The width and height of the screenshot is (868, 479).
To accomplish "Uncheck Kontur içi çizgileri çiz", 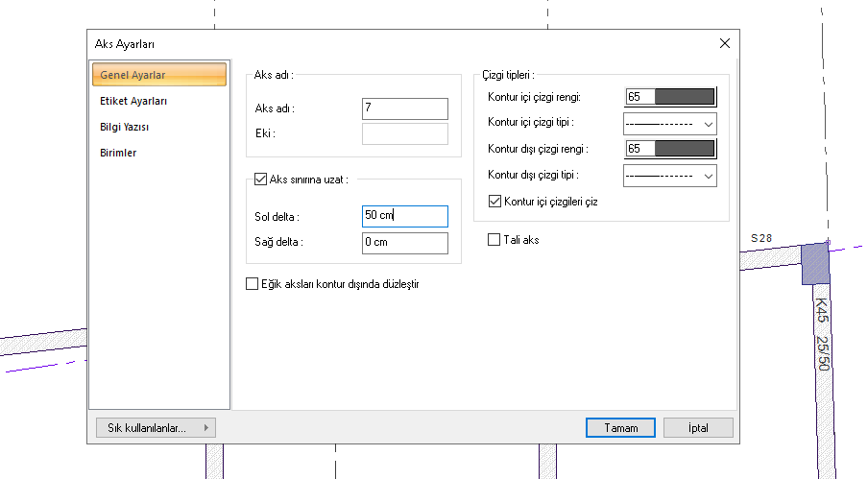I will pyautogui.click(x=494, y=202).
